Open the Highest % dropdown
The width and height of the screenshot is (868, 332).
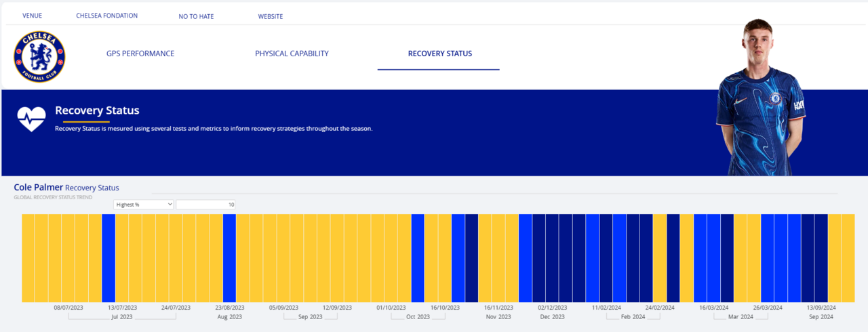144,204
